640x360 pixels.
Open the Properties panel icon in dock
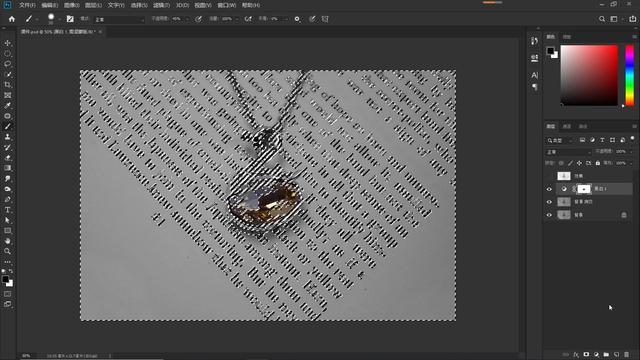click(535, 58)
